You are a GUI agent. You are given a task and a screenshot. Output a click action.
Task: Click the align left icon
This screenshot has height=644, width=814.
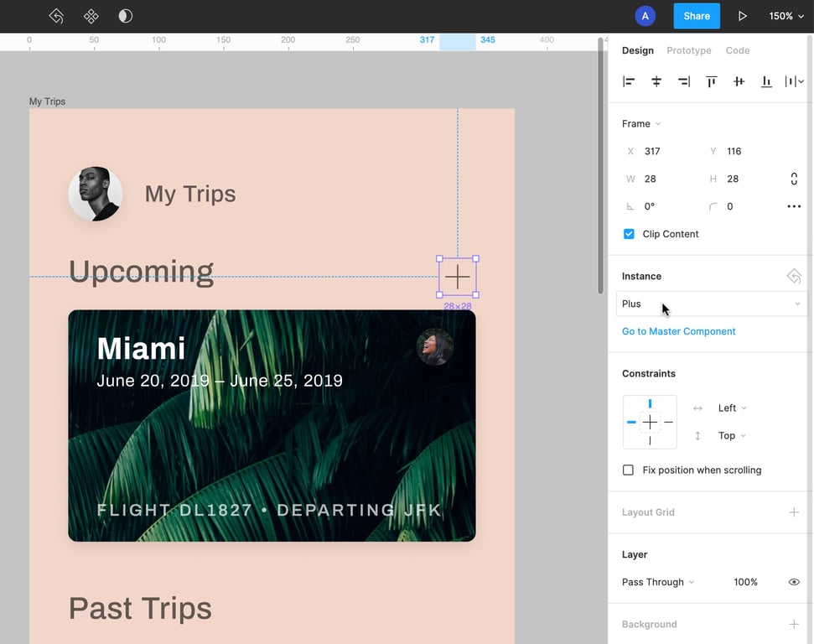point(629,81)
